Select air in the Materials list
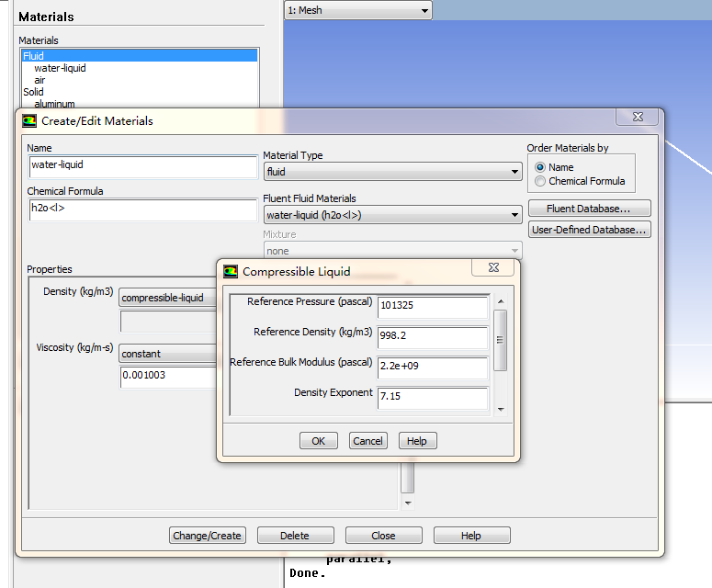Screen dimensions: 712x588 coord(40,80)
